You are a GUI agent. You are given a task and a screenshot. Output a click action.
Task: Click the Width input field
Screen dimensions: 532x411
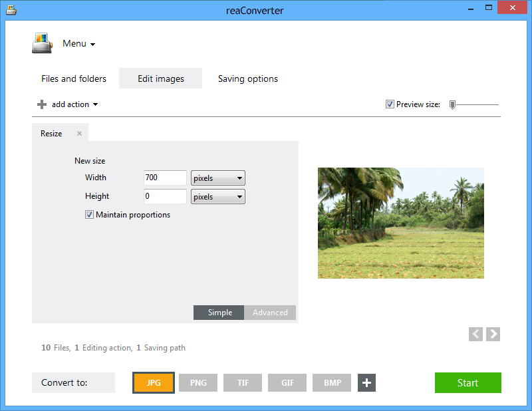click(165, 178)
